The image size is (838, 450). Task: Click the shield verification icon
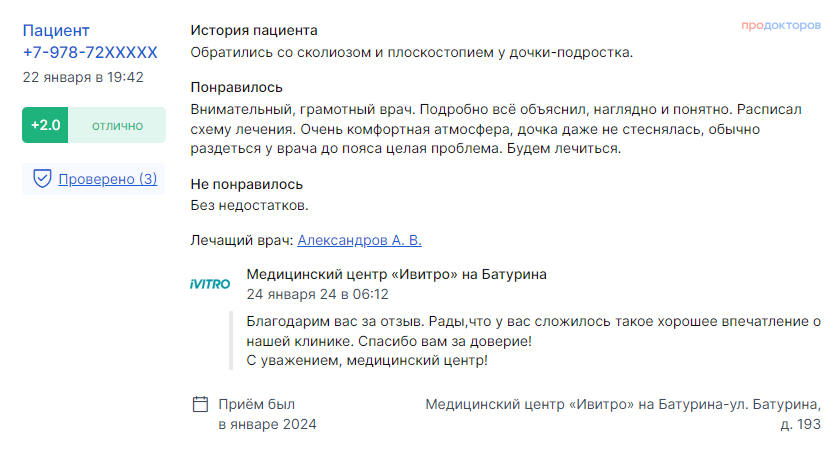tap(42, 179)
